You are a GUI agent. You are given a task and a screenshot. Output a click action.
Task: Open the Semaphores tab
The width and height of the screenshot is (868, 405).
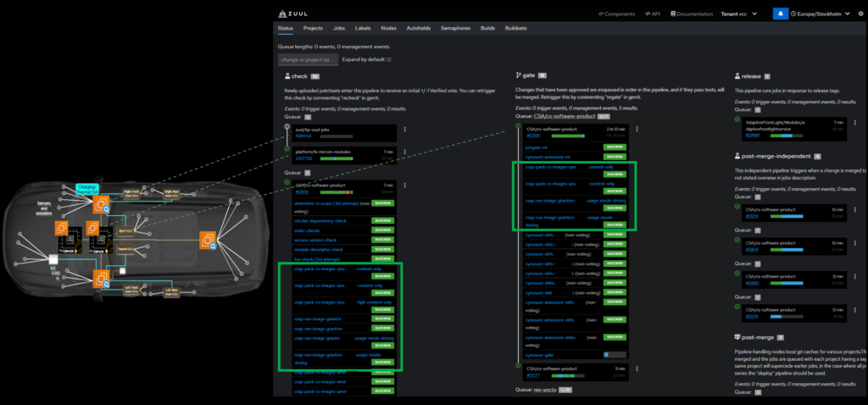(x=456, y=28)
